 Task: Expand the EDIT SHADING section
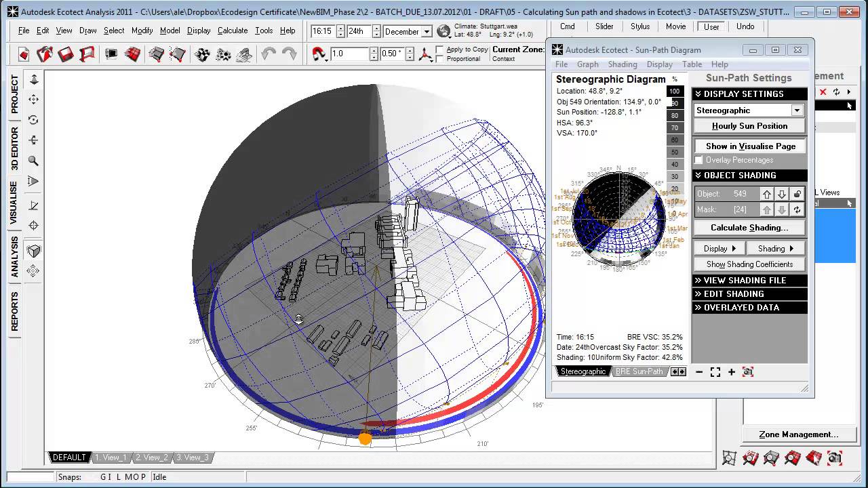[x=749, y=294]
